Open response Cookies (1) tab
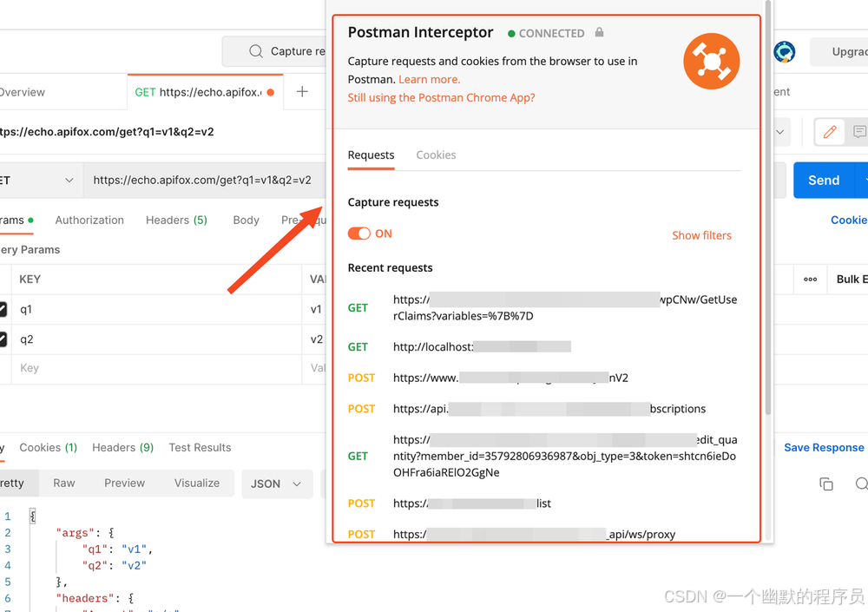The width and height of the screenshot is (868, 612). (48, 448)
